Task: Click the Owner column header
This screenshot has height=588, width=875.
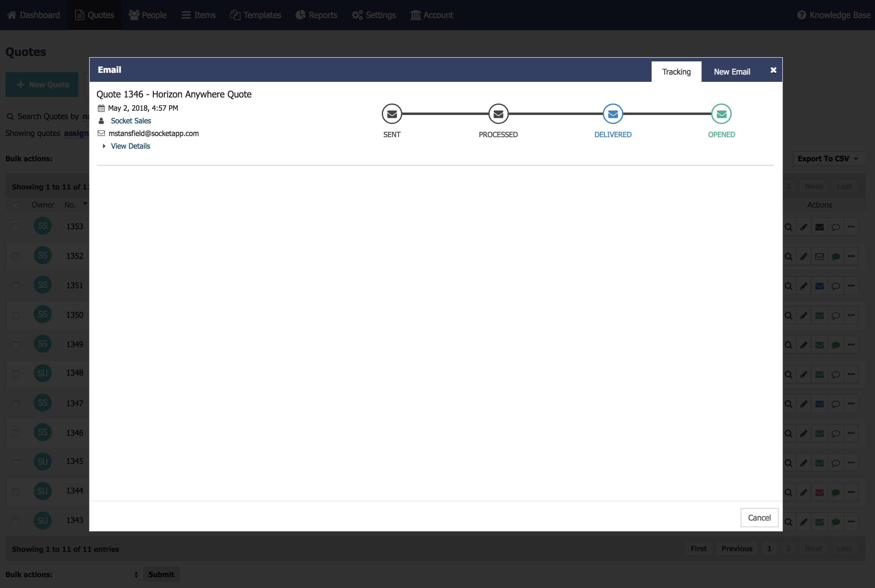Action: [x=43, y=205]
